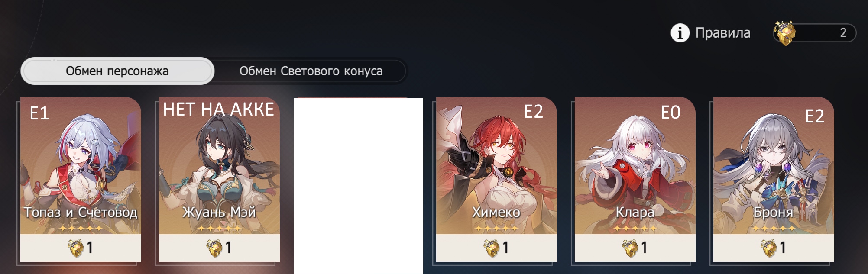
Task: Click the ticket icon under Топаз и Счетовод
Action: (x=76, y=248)
